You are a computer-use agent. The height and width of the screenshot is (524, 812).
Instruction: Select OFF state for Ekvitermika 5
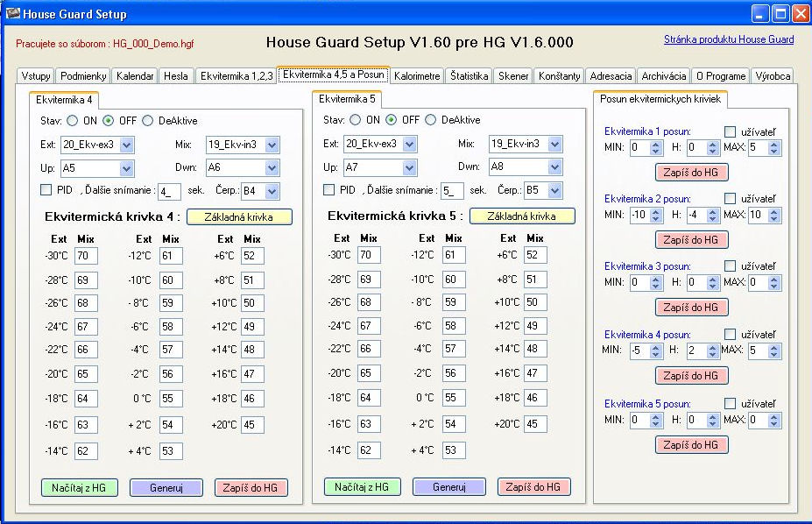(x=391, y=119)
